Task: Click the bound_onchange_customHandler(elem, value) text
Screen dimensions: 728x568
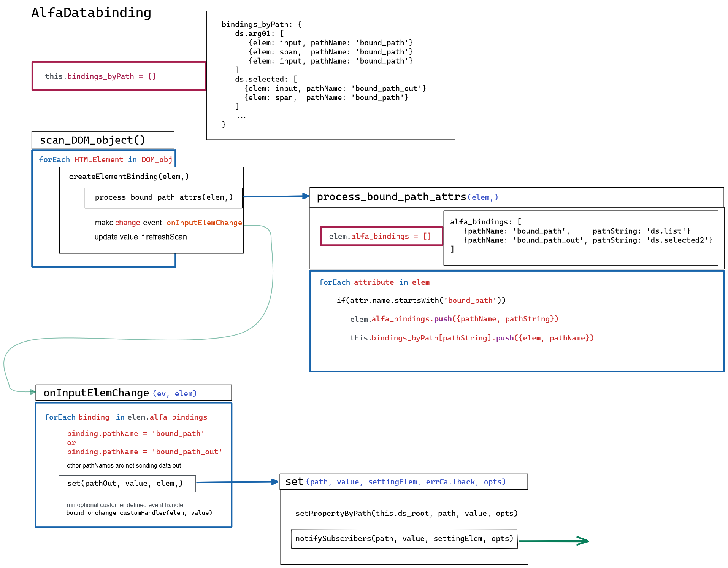Action: [139, 513]
